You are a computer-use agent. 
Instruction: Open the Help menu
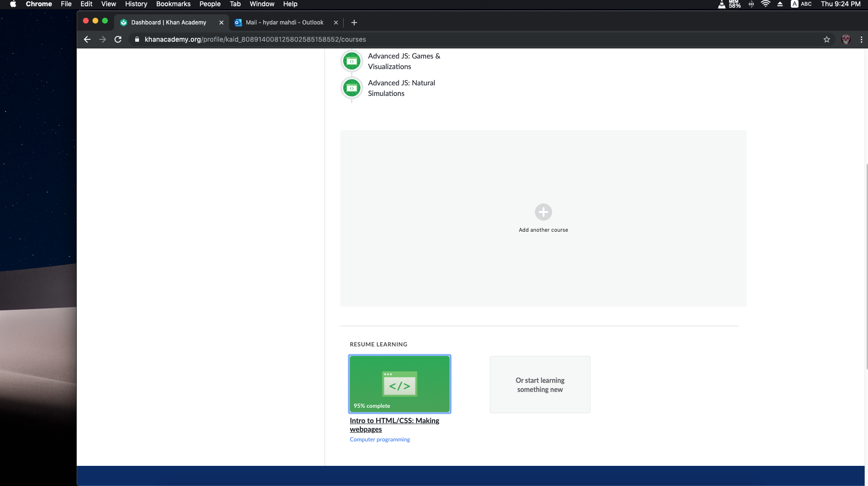[x=290, y=4]
